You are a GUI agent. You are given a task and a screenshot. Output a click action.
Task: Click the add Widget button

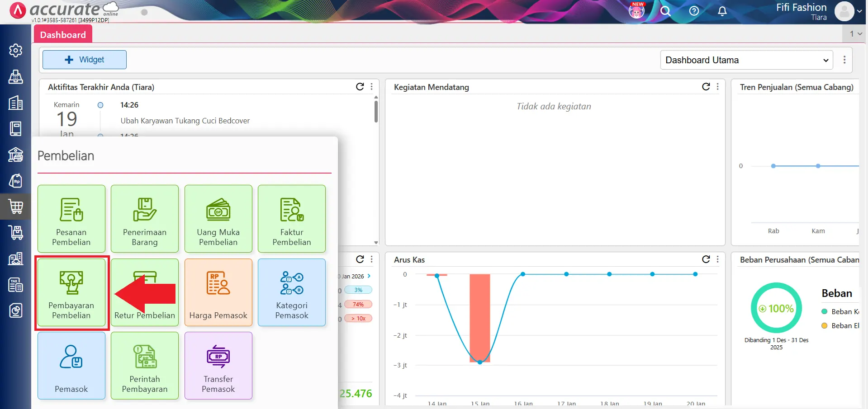pyautogui.click(x=85, y=60)
